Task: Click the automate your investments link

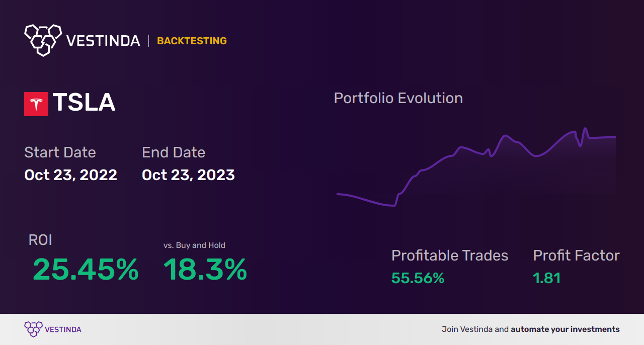Action: point(565,329)
